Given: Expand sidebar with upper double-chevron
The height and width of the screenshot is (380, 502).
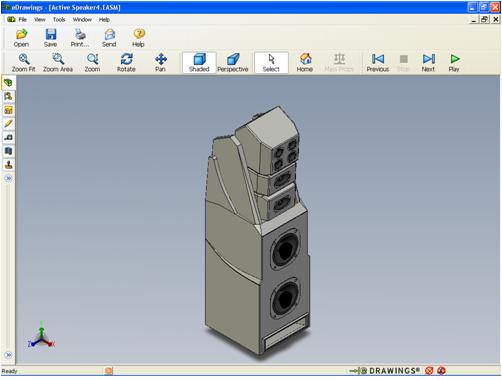Looking at the screenshot, I should (9, 178).
